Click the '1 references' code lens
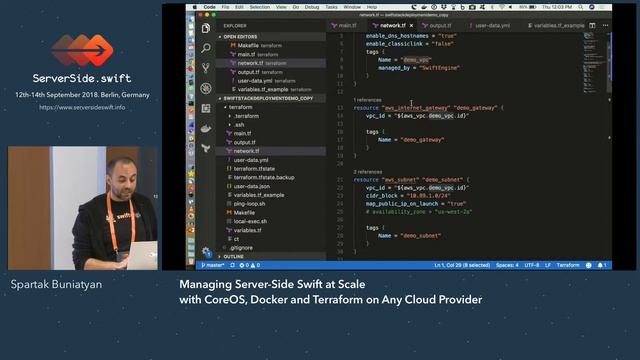The image size is (640, 360). coord(367,100)
